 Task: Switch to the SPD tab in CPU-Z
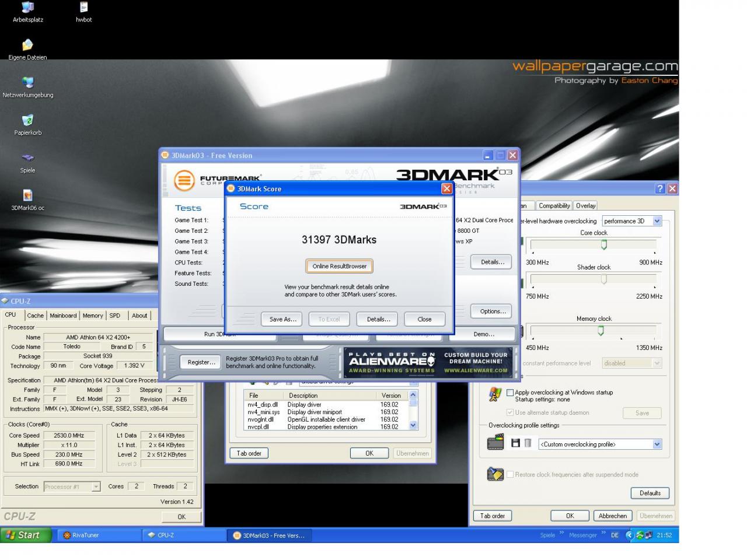point(115,316)
